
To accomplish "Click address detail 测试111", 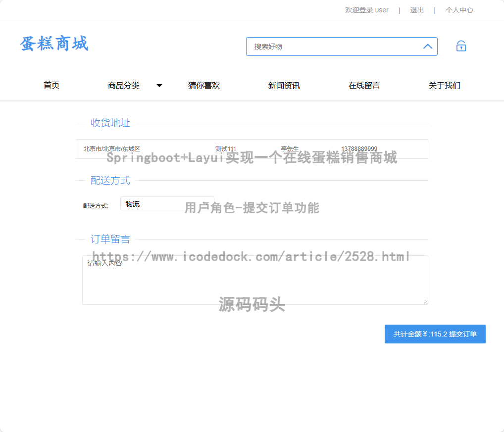I will [x=225, y=149].
